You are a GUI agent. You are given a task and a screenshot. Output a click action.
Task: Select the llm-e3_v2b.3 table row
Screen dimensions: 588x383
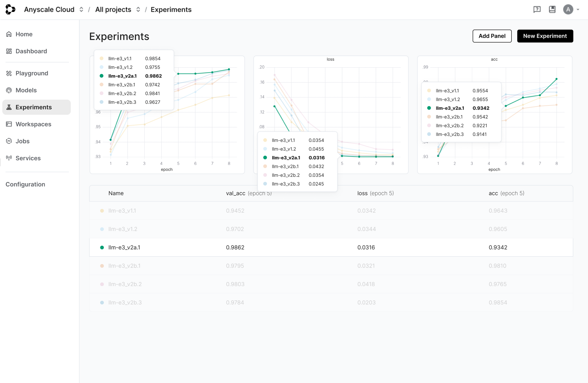click(331, 302)
